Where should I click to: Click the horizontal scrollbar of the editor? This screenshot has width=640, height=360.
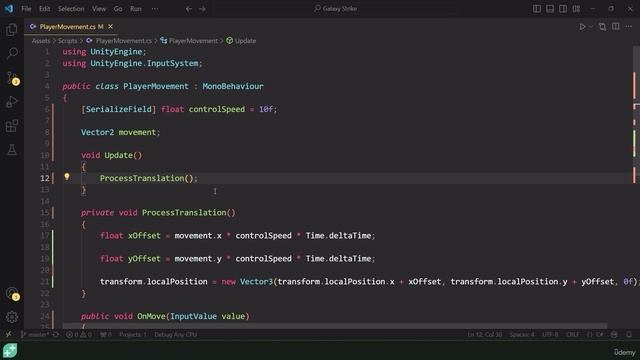tap(335, 326)
